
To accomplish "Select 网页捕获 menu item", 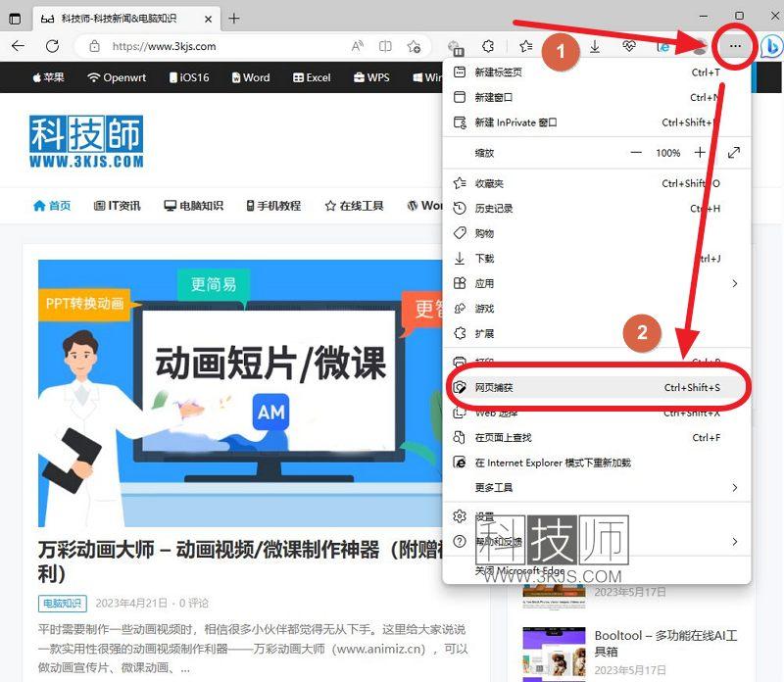I will pyautogui.click(x=597, y=387).
